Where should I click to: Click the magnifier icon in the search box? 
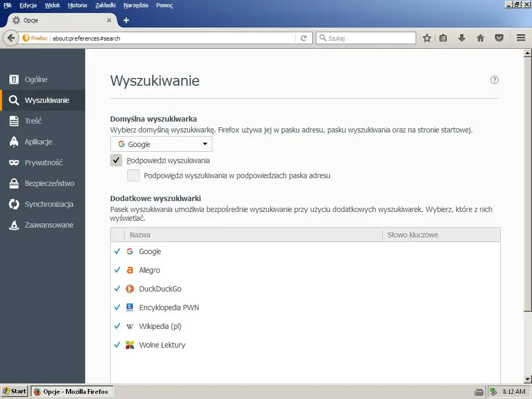(323, 38)
